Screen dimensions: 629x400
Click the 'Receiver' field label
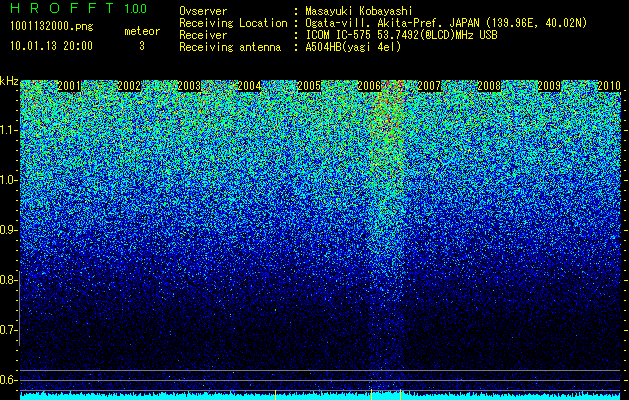point(203,35)
